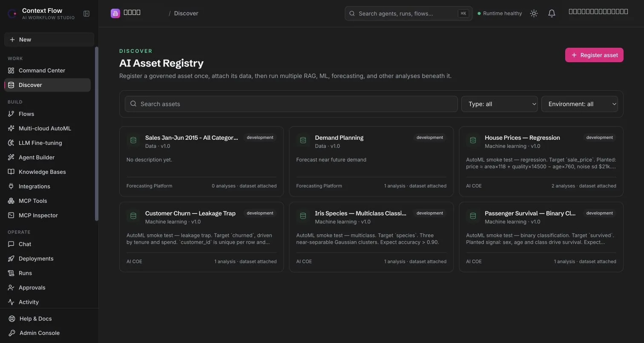This screenshot has width=644, height=343.
Task: Open the Type: all dropdown
Action: pyautogui.click(x=500, y=104)
